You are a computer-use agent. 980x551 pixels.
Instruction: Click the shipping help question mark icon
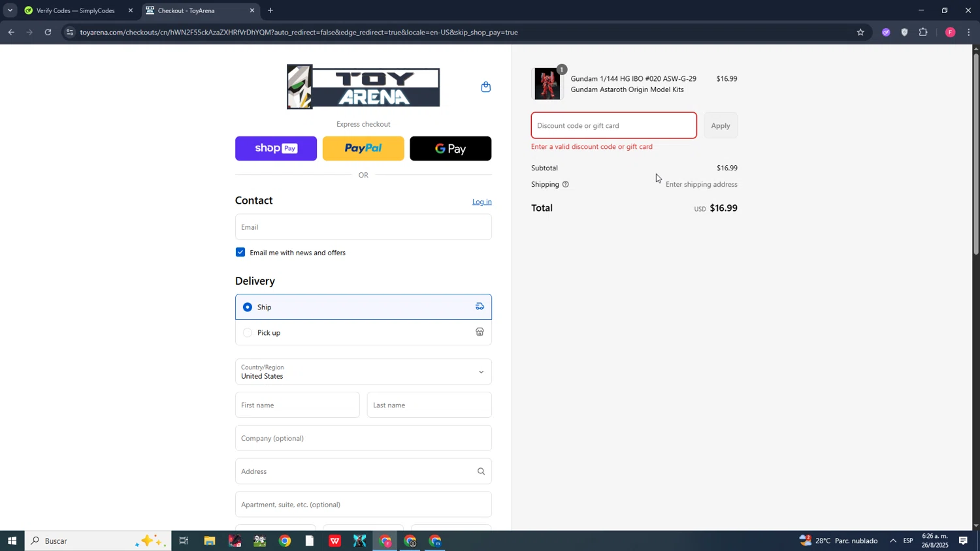coord(566,185)
